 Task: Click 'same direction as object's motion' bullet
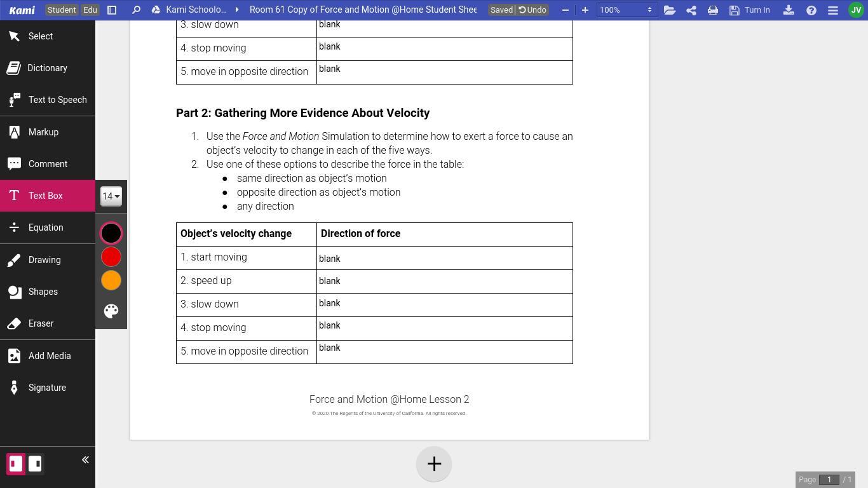point(312,179)
